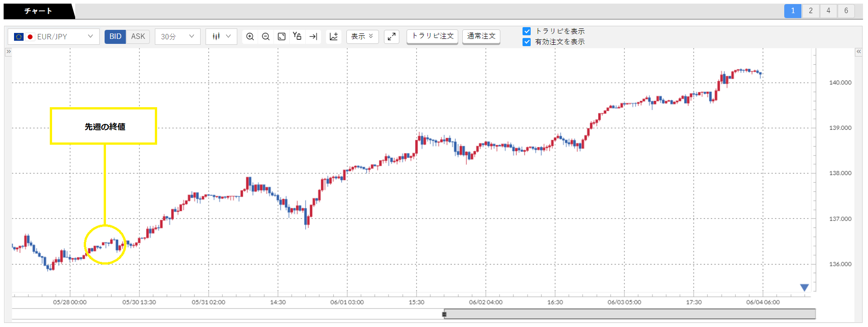This screenshot has width=868, height=327.
Task: Click the 05/28 00:00 time label
Action: tap(70, 302)
